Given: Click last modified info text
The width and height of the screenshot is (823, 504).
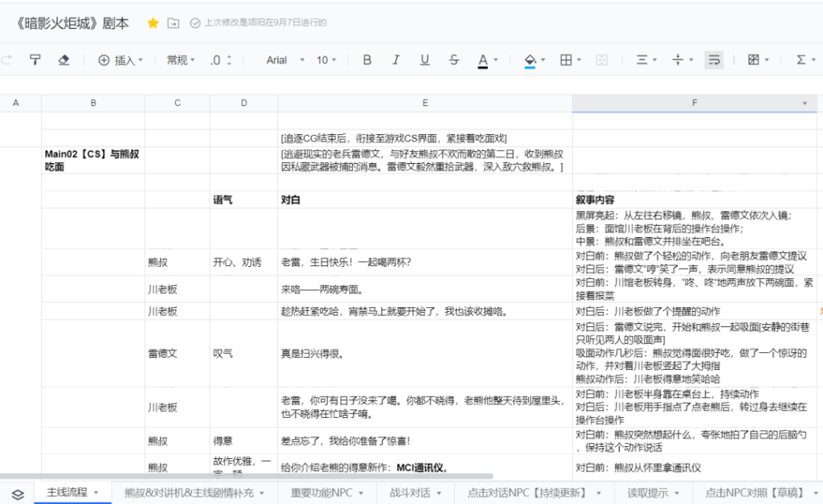Looking at the screenshot, I should (x=265, y=23).
